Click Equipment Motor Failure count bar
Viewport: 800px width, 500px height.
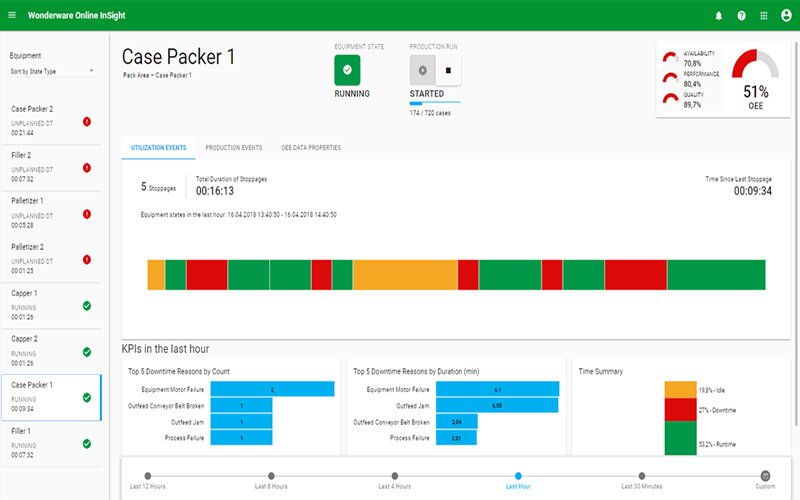[272, 389]
